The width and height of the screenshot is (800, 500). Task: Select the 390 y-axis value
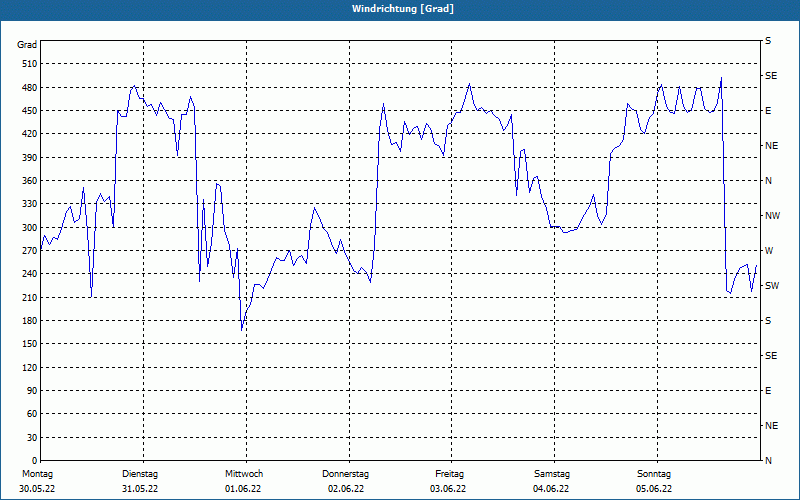pos(30,158)
